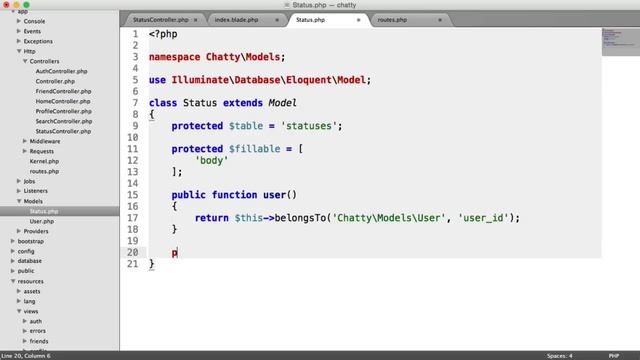Expand the assets folder

(19, 291)
